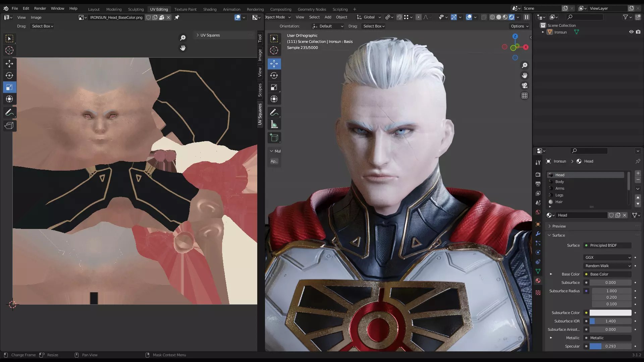Switch to wireframe viewport shading
The height and width of the screenshot is (362, 644).
pyautogui.click(x=492, y=17)
